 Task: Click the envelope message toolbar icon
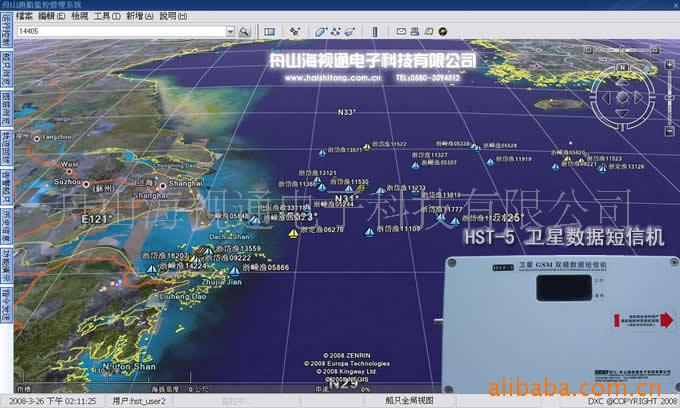[401, 31]
